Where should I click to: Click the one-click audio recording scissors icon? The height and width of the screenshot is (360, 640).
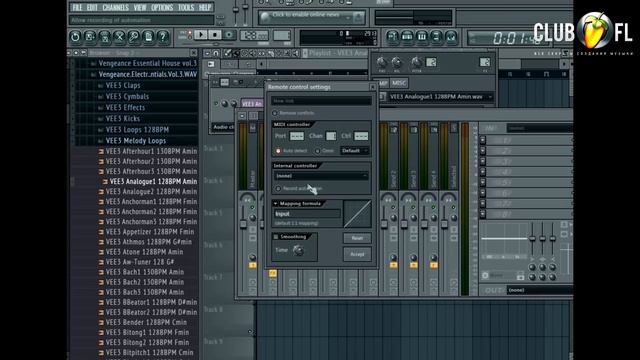pos(119,37)
